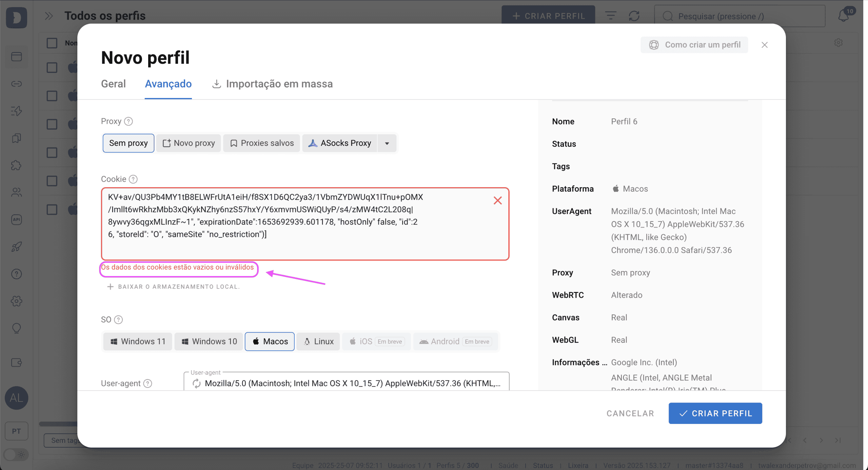Switch to the Geral tab
868x470 pixels.
[x=113, y=84]
